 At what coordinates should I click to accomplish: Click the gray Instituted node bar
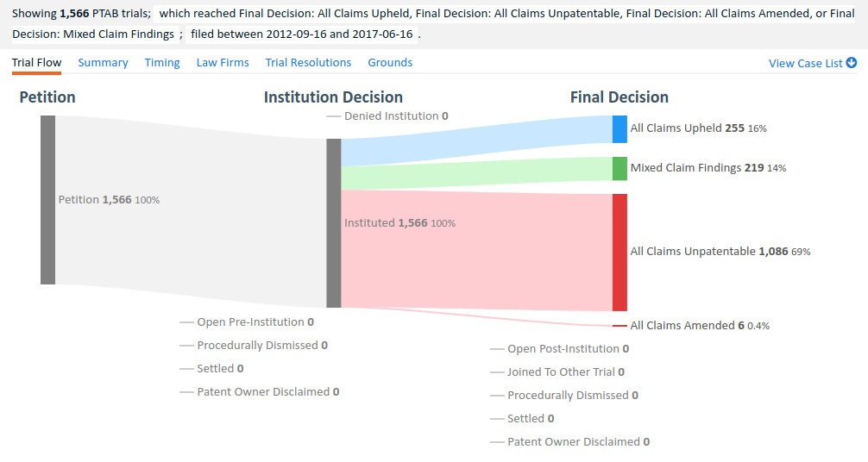[334, 222]
